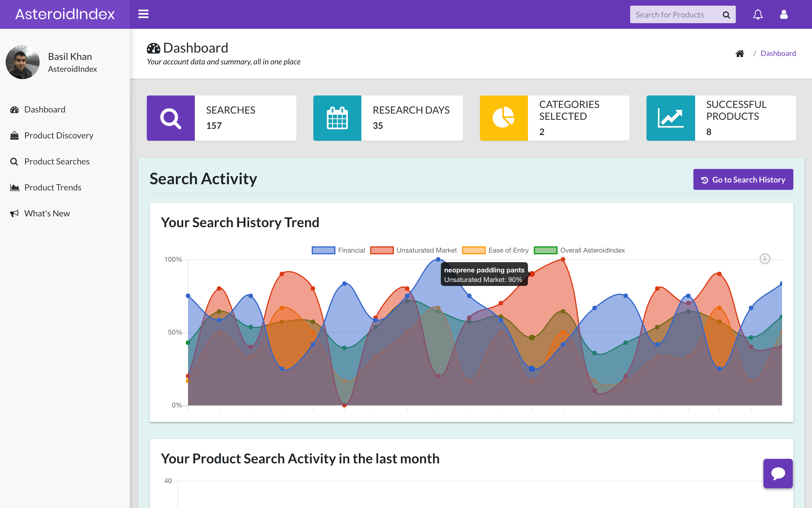The width and height of the screenshot is (812, 508).
Task: Toggle the Unsaturated Market legend series
Action: coord(413,250)
